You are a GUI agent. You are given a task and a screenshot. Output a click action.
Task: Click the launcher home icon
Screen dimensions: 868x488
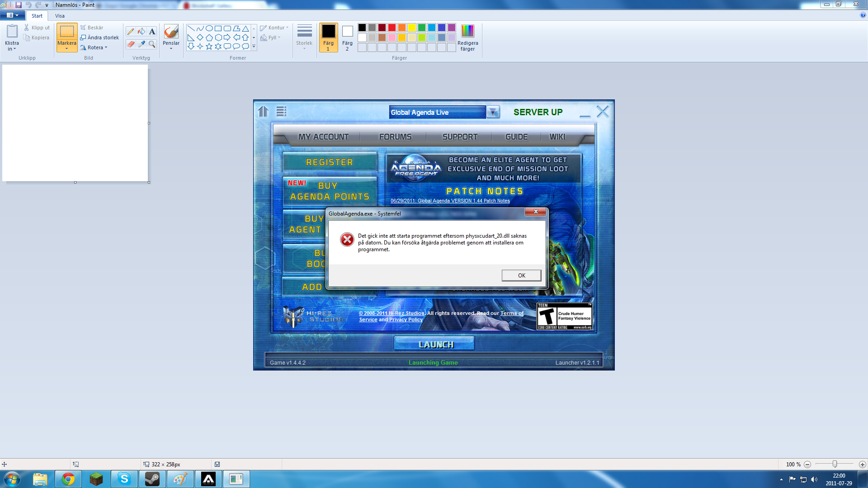coord(263,111)
